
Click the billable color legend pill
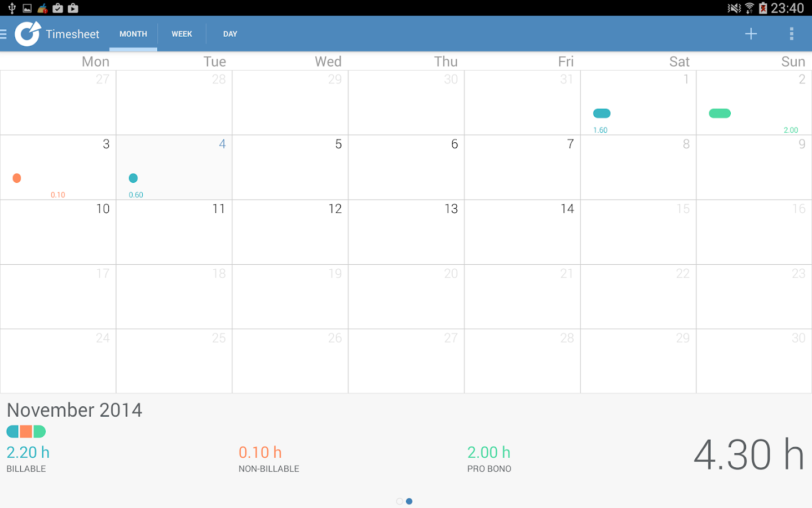click(25, 431)
